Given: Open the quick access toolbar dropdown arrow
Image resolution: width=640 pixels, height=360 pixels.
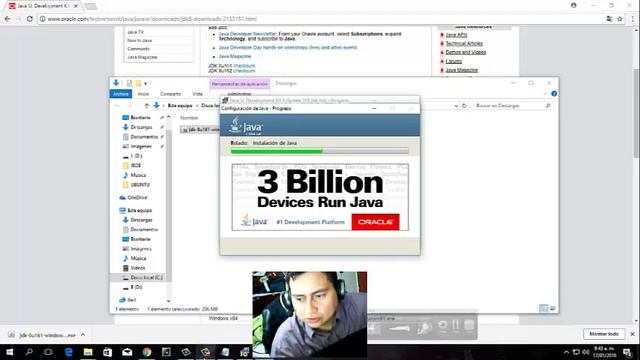Looking at the screenshot, I should (x=145, y=84).
